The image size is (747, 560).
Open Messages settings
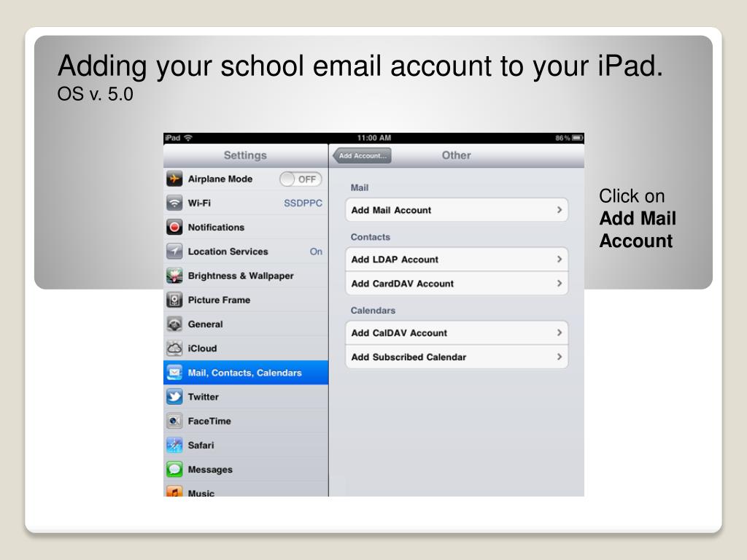point(246,470)
